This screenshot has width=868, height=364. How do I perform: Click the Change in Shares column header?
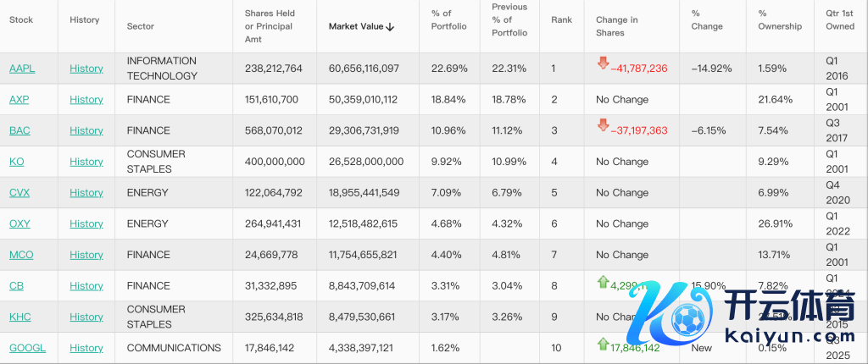(616, 26)
